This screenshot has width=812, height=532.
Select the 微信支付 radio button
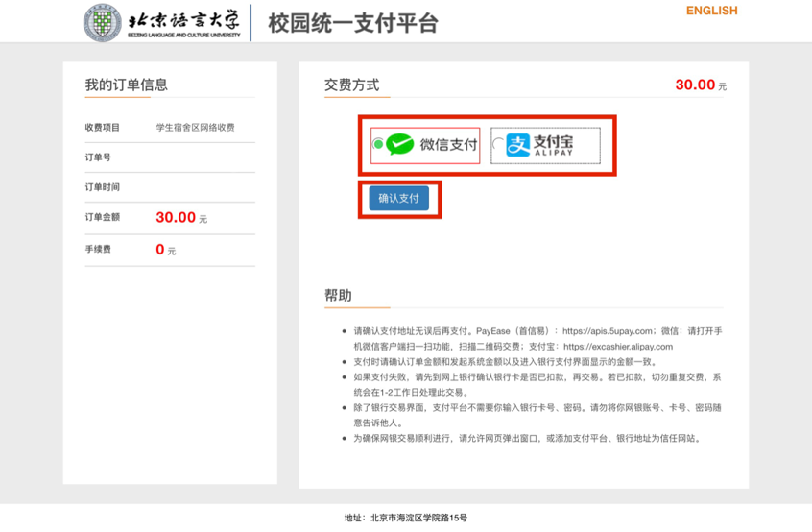[377, 145]
